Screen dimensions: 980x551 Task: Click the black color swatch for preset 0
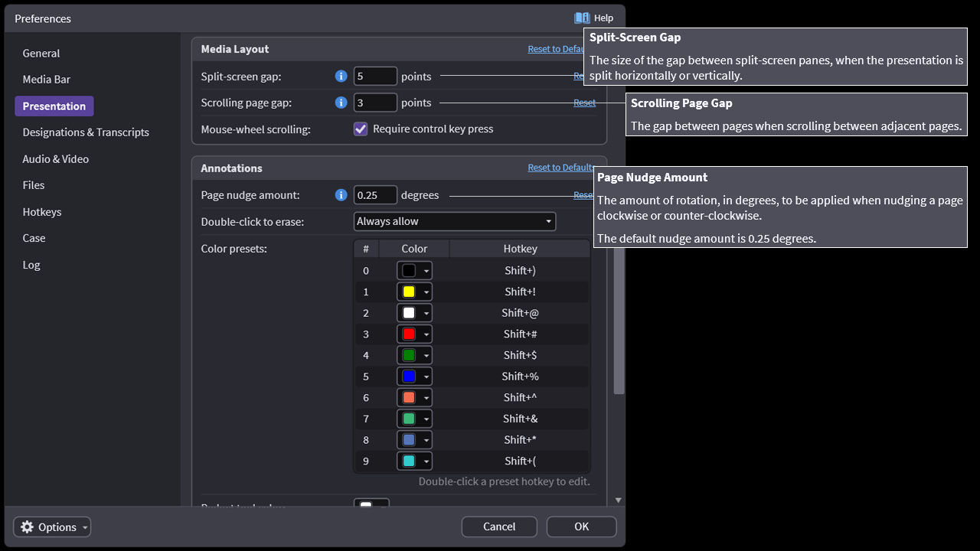(409, 271)
